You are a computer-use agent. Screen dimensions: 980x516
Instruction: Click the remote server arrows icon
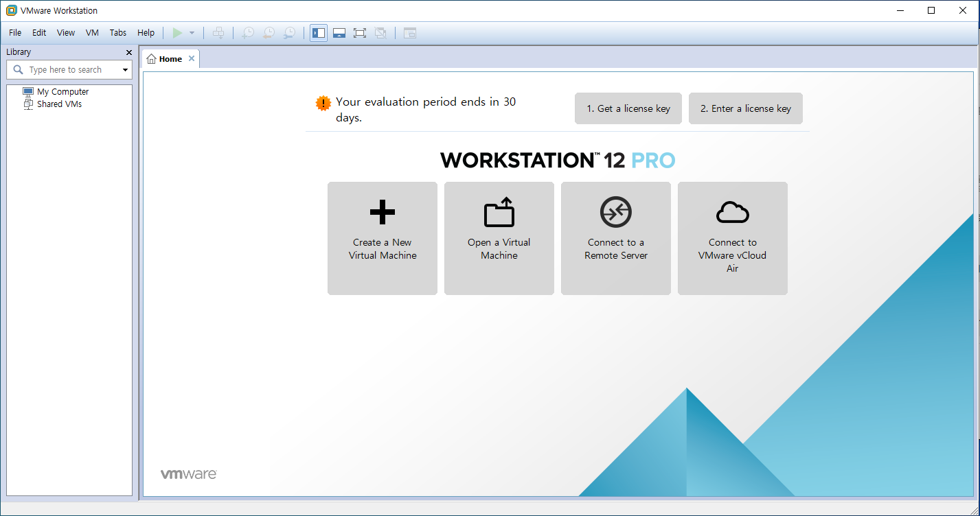(616, 212)
